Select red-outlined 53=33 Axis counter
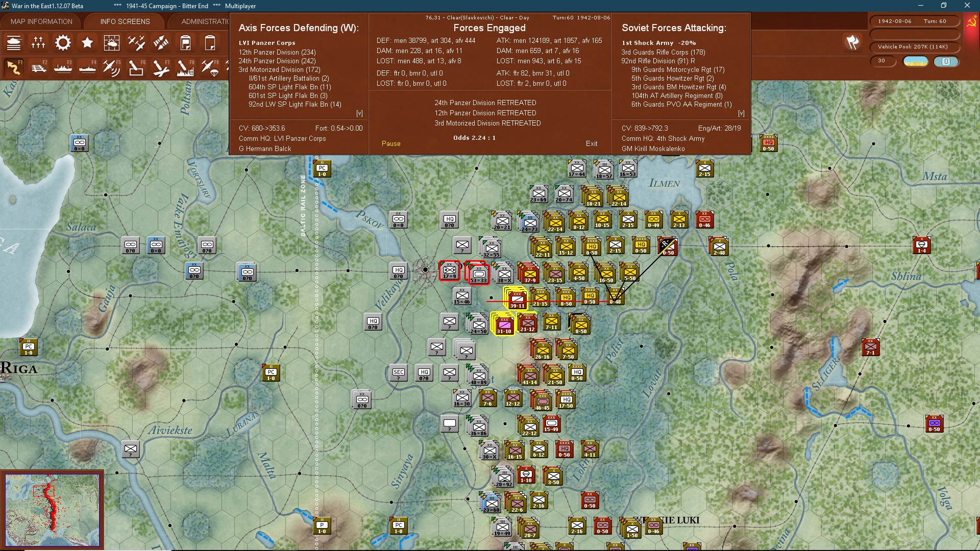980x551 pixels. tap(478, 274)
